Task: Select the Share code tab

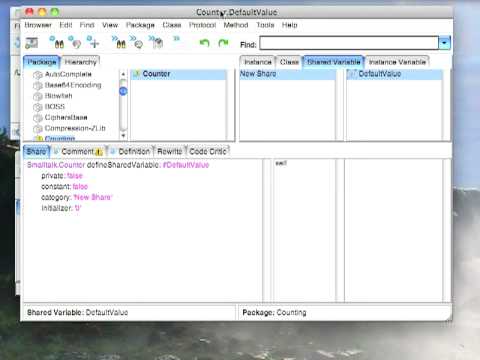Action: click(x=36, y=152)
